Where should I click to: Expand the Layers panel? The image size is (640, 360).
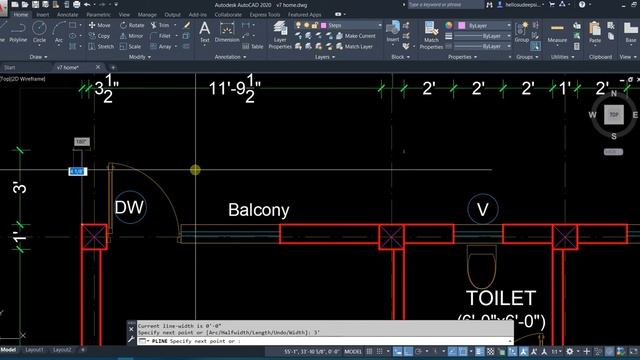[325, 57]
